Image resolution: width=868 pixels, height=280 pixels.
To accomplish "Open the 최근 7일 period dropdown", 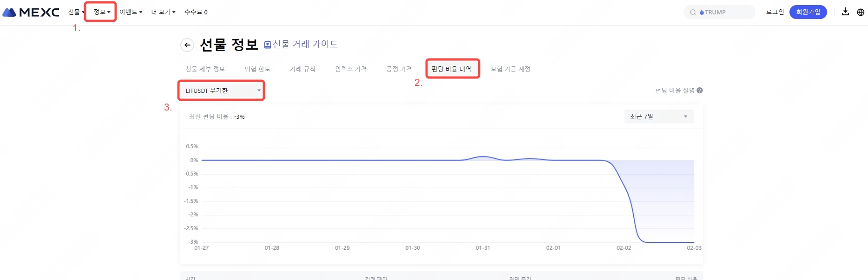I will [x=658, y=117].
